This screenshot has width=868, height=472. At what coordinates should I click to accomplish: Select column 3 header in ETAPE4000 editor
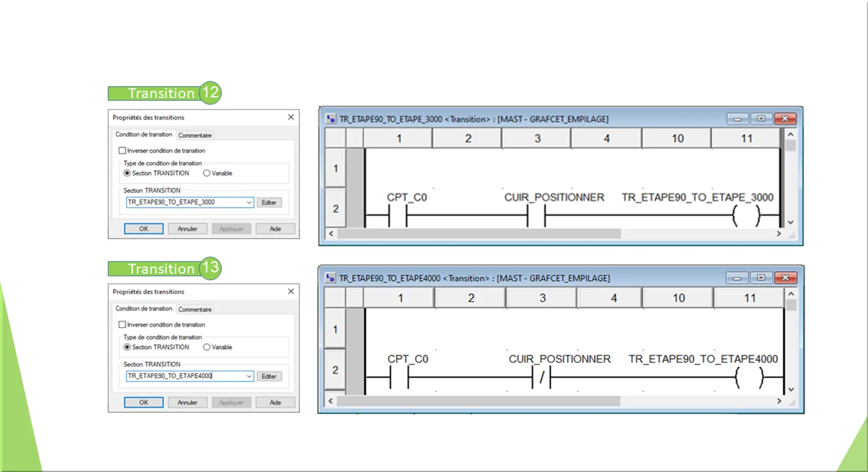(542, 298)
